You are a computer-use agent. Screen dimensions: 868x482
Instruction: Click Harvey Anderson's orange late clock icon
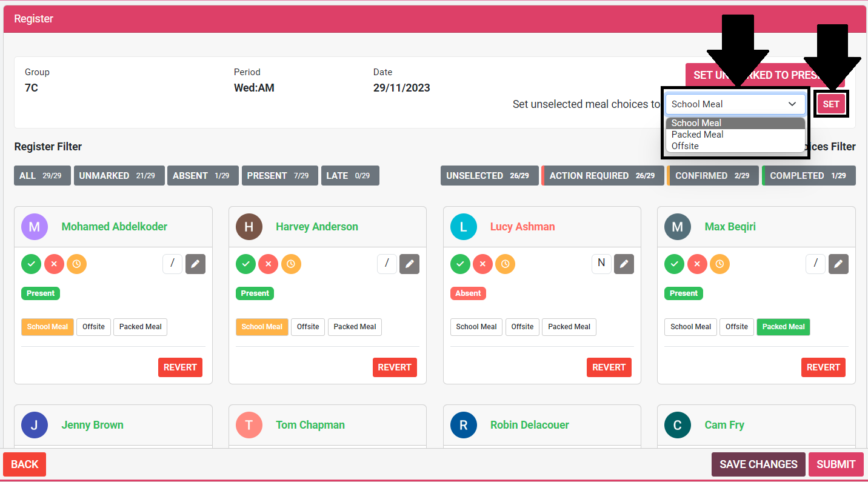[291, 264]
